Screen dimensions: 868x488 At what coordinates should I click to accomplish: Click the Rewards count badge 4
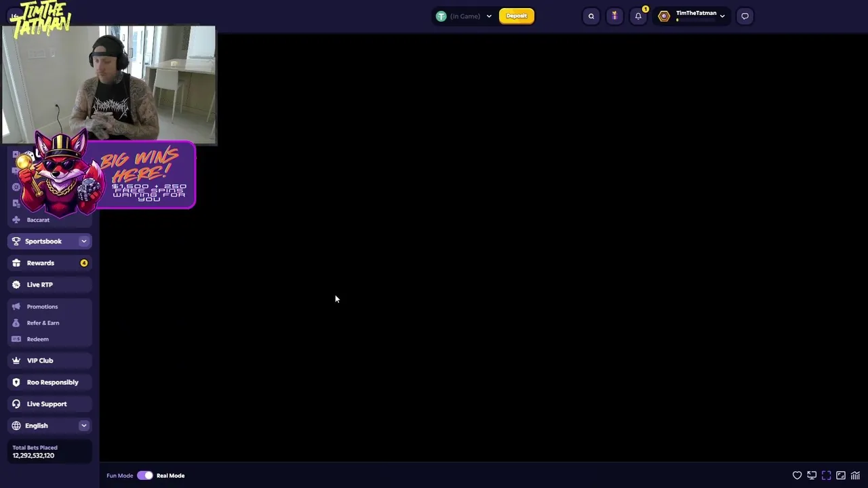(x=84, y=263)
